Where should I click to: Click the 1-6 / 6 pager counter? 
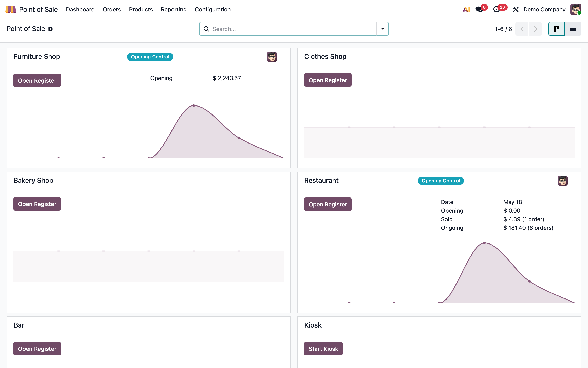point(503,29)
